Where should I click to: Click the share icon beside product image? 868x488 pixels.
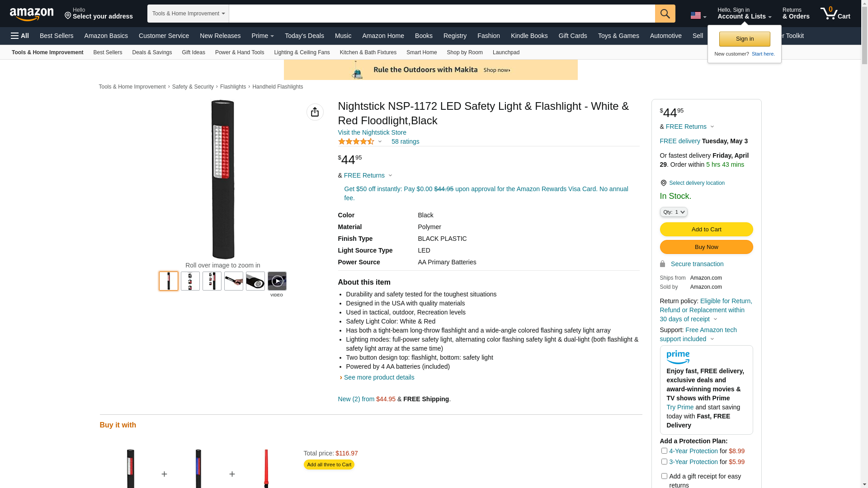click(315, 112)
